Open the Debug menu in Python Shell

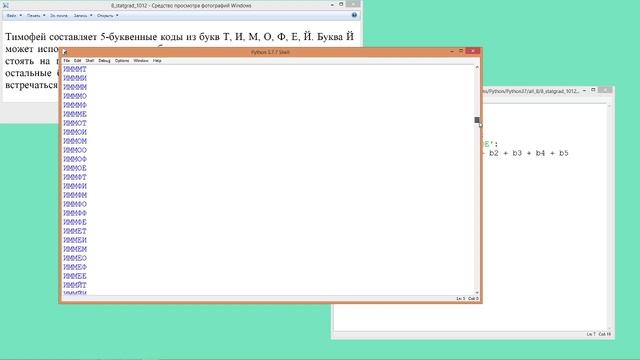coord(104,60)
